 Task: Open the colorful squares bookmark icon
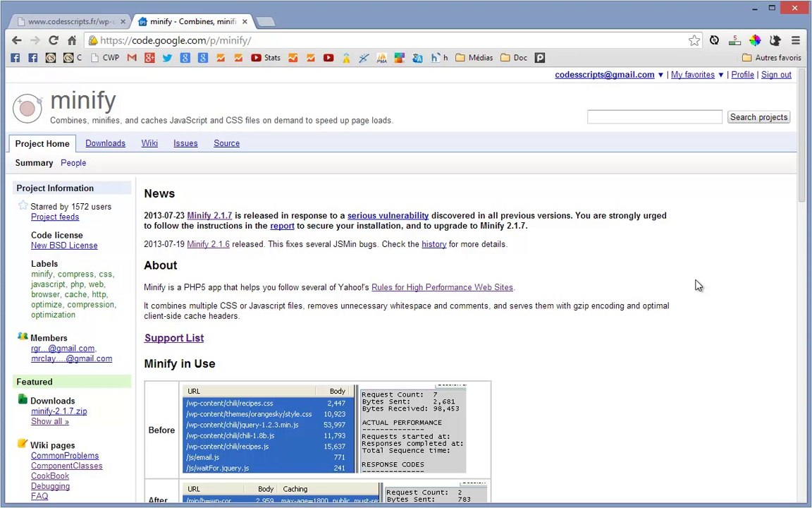399,58
